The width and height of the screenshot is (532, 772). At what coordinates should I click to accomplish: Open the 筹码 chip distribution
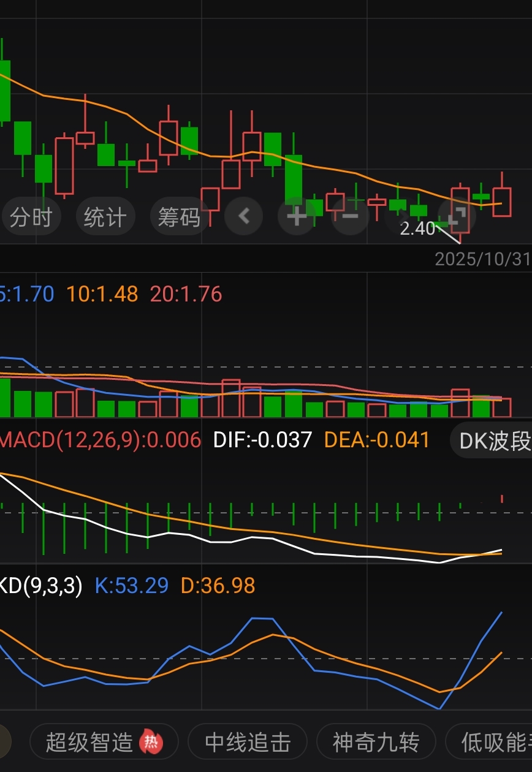pyautogui.click(x=179, y=217)
